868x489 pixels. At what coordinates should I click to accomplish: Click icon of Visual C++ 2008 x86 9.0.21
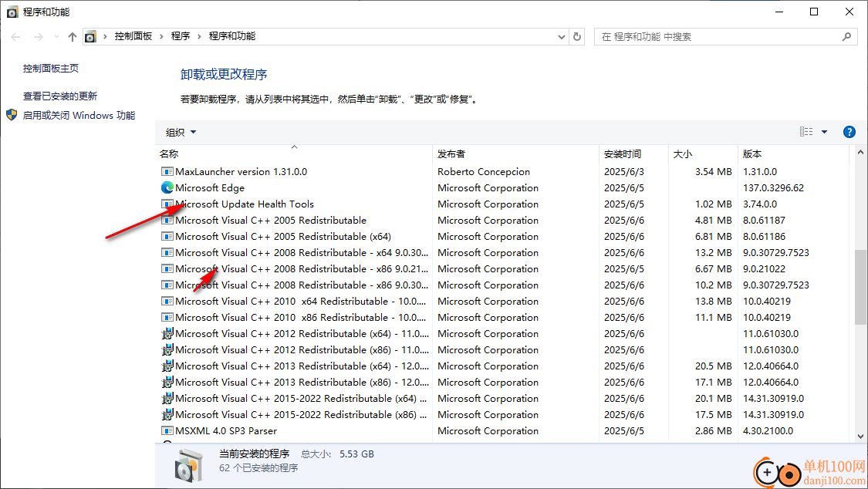point(167,269)
